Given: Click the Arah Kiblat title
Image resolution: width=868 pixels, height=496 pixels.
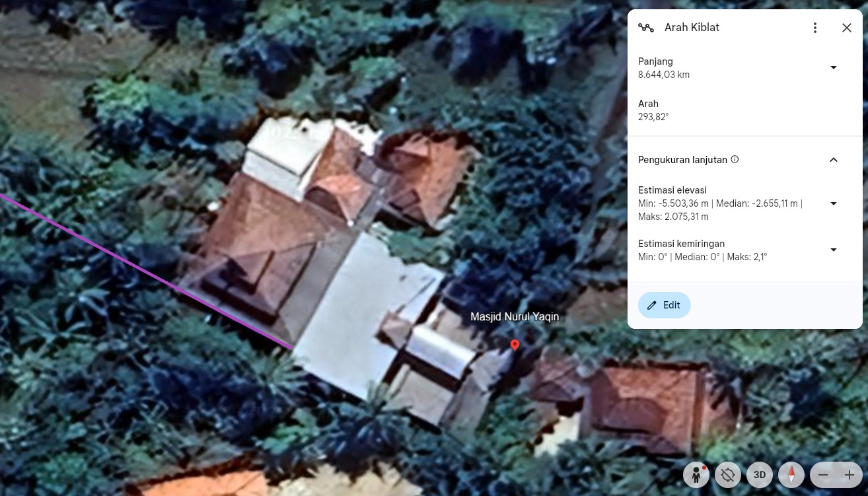Looking at the screenshot, I should [x=692, y=28].
